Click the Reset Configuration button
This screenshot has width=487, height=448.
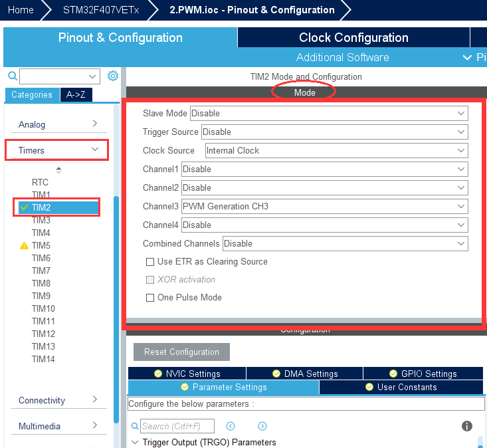181,352
